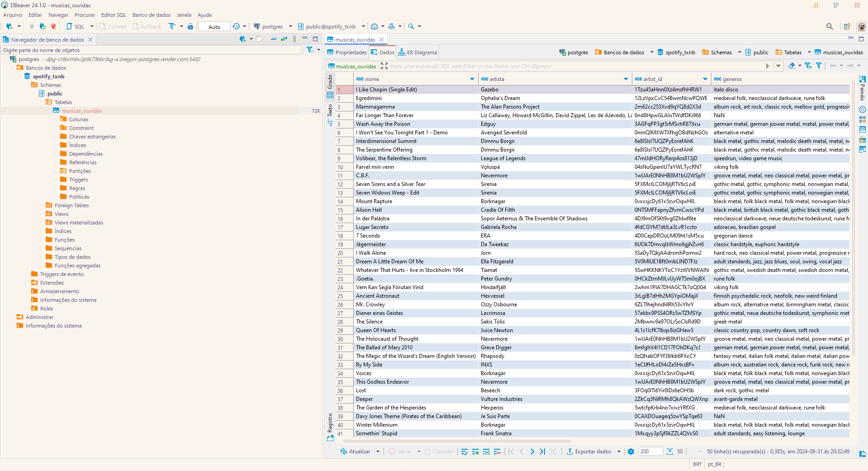Expand the Administrar node

click(13, 317)
